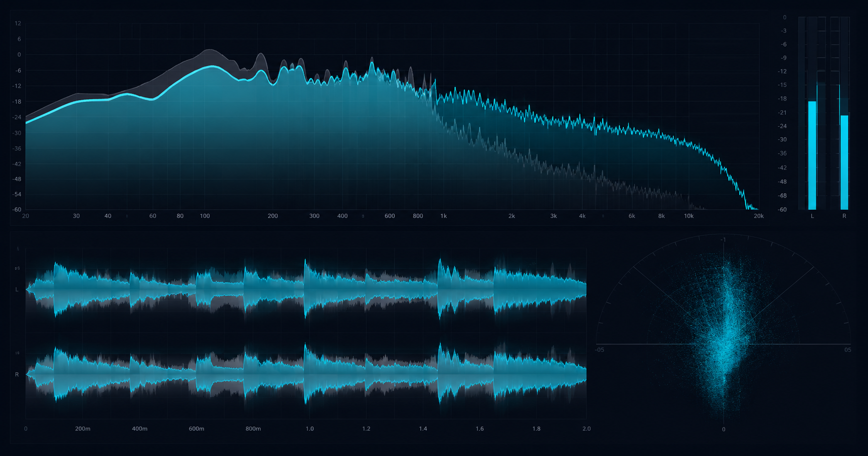This screenshot has height=456, width=868.
Task: Click the 100 label on the frequency axis
Action: (x=205, y=216)
